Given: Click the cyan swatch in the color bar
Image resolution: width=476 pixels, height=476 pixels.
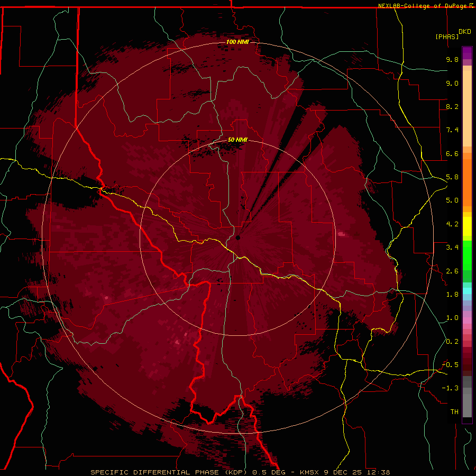Looking at the screenshot, I should coord(467,290).
